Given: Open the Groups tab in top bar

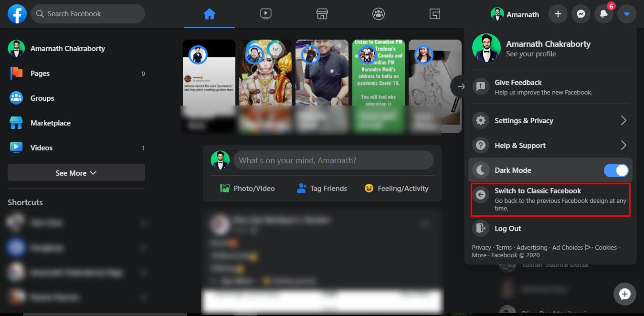Looking at the screenshot, I should pyautogui.click(x=379, y=14).
